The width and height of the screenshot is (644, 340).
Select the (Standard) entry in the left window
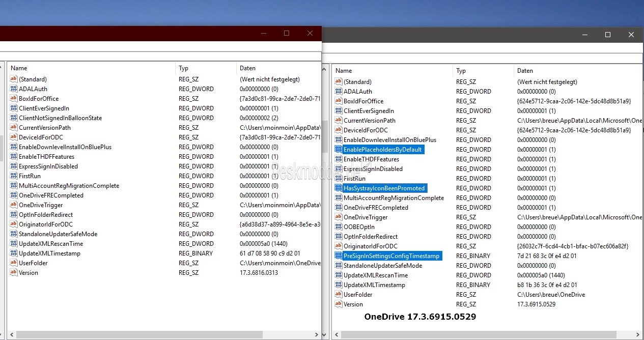[33, 79]
